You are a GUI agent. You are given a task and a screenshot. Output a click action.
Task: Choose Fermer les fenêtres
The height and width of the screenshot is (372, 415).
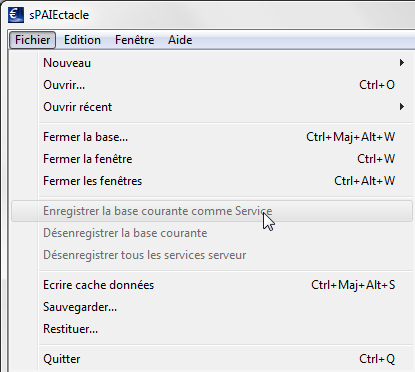click(212, 181)
